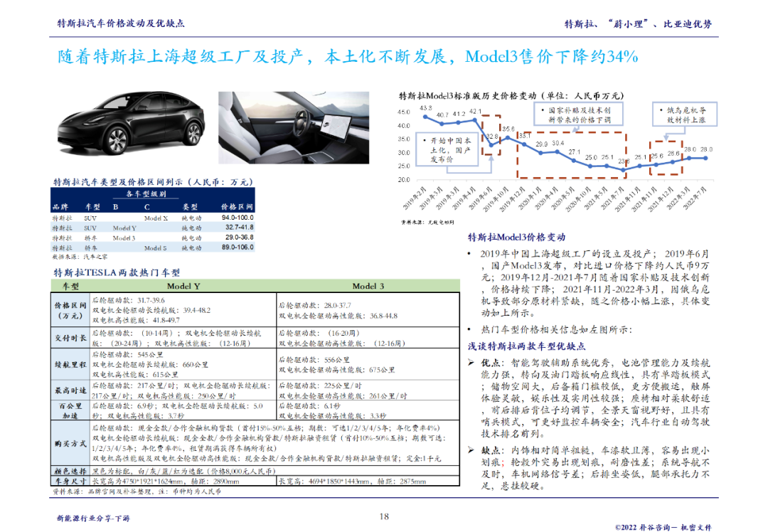Click heading 特斯拉TESLA两款热门车型
Viewport: 768px width, 532px height.
click(x=117, y=273)
